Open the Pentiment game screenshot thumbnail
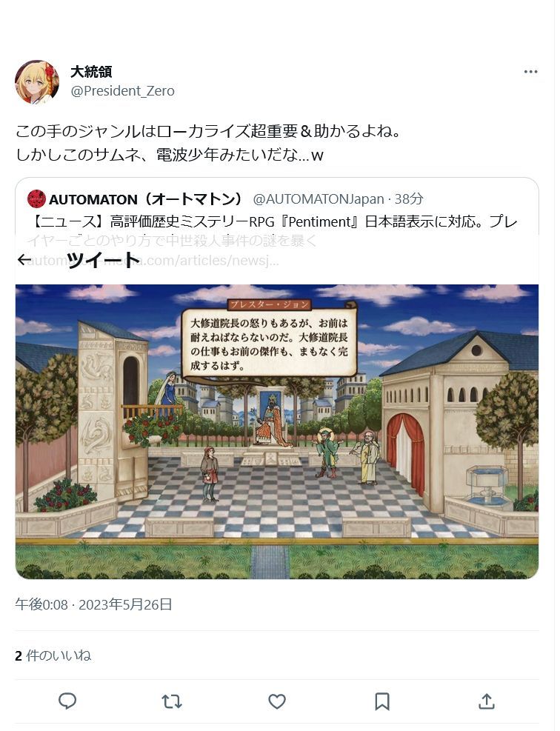Image resolution: width=560 pixels, height=731 pixels. [277, 432]
